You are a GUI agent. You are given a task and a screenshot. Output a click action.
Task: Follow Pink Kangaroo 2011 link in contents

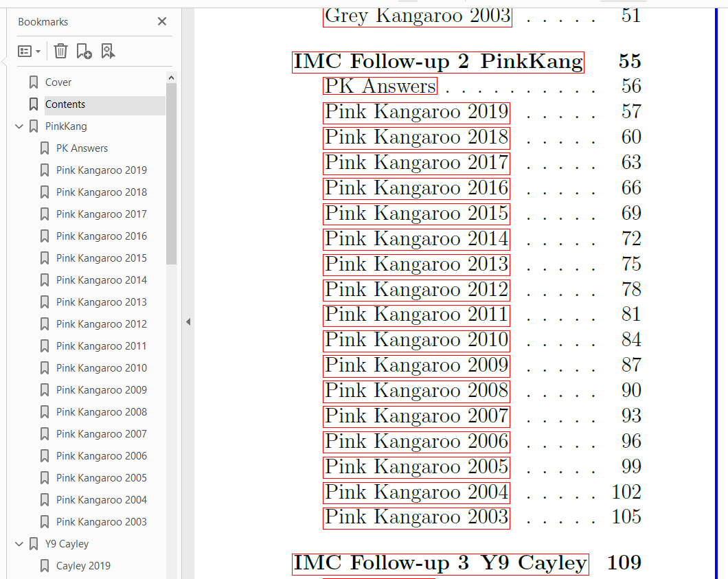(x=416, y=316)
